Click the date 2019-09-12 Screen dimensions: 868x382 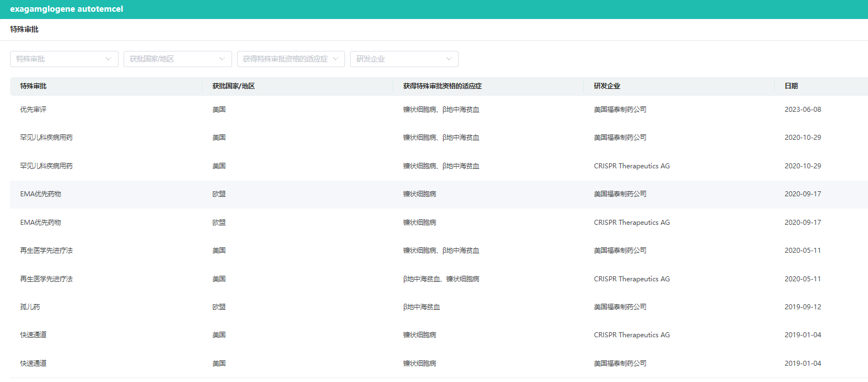click(803, 307)
